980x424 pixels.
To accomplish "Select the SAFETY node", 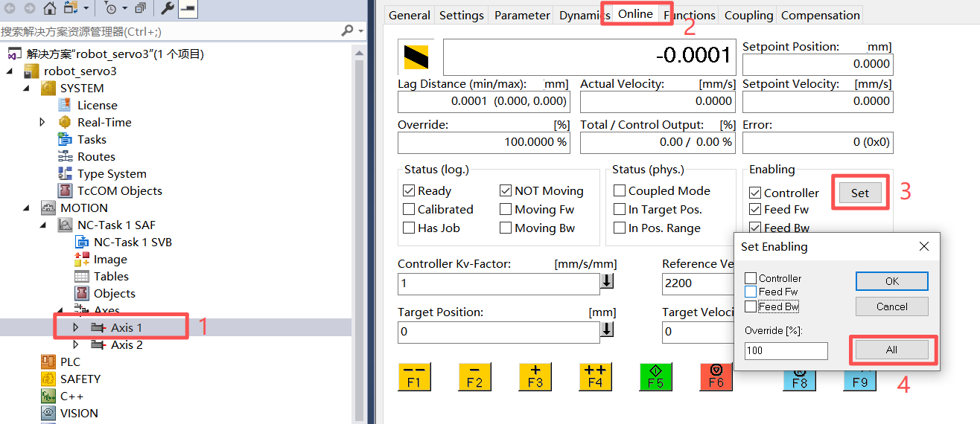I will [x=80, y=379].
